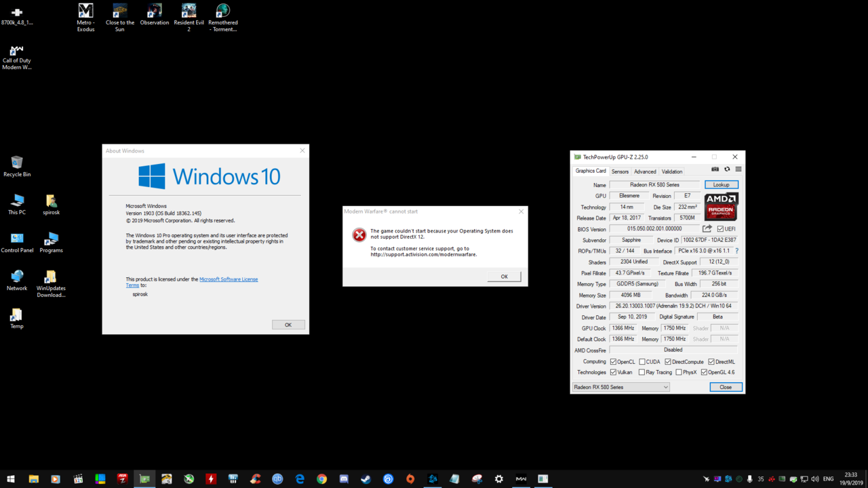Click the Lookup button in GPU-Z

pyautogui.click(x=722, y=184)
